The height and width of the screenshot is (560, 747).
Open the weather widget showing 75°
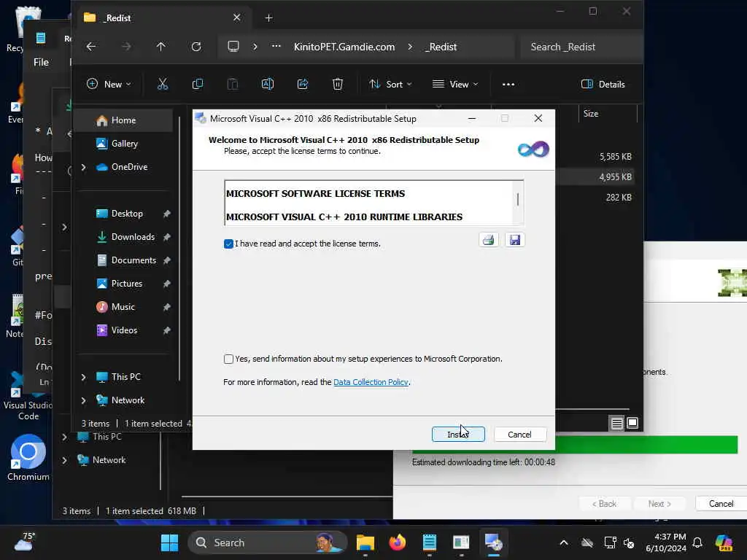click(25, 542)
